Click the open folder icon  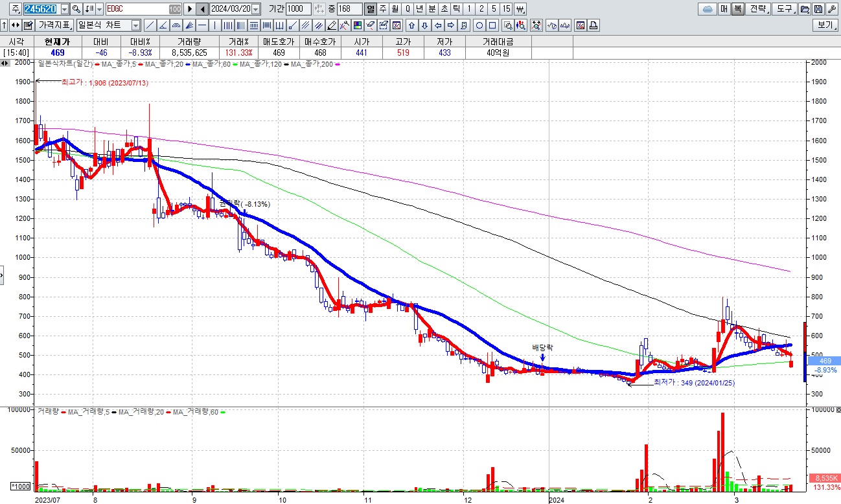805,9
